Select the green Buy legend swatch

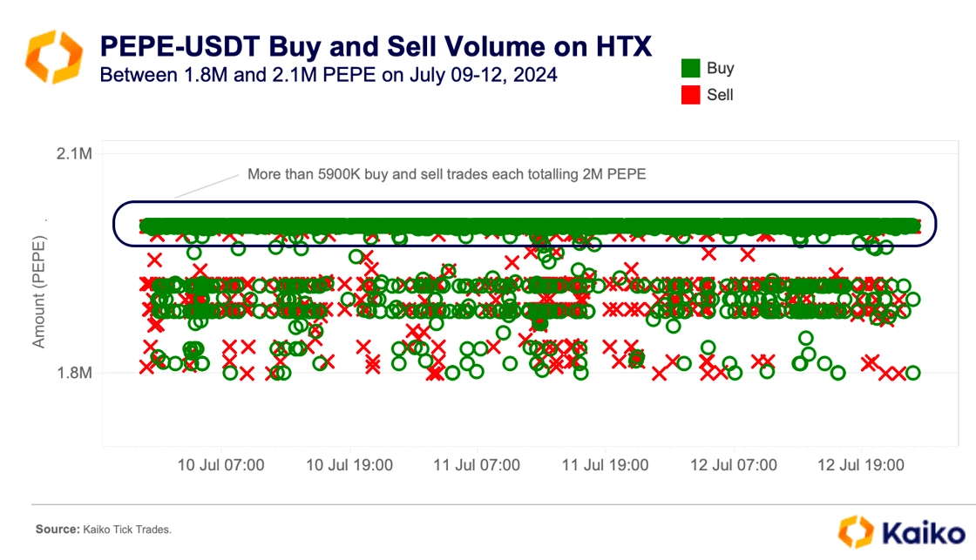tap(690, 68)
